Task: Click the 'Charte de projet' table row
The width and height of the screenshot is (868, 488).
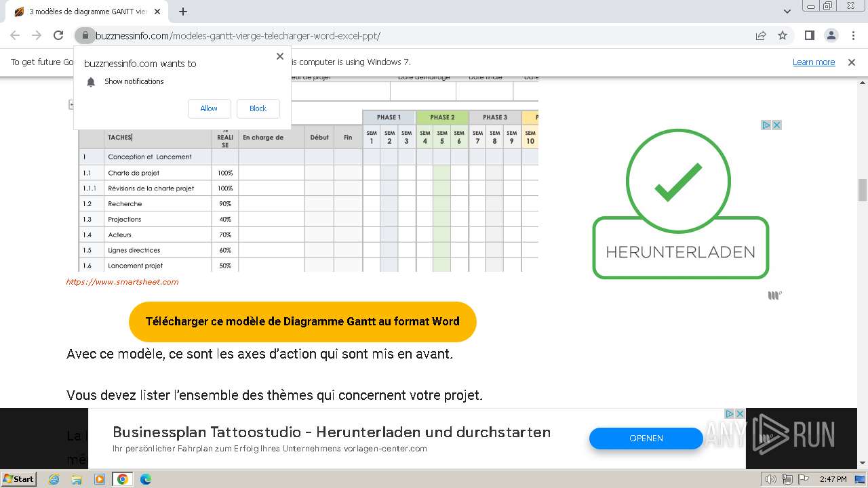Action: [x=309, y=173]
